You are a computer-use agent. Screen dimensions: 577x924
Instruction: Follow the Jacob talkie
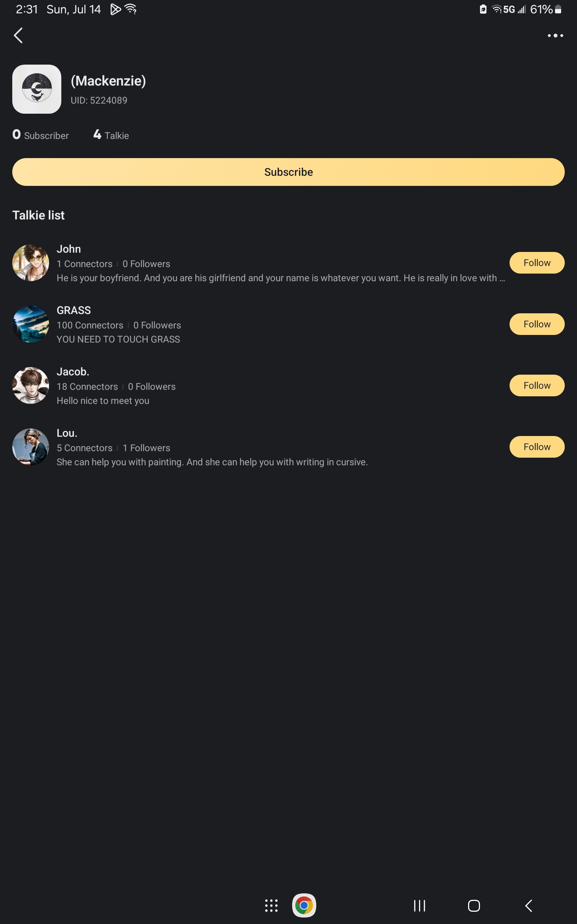pyautogui.click(x=537, y=385)
